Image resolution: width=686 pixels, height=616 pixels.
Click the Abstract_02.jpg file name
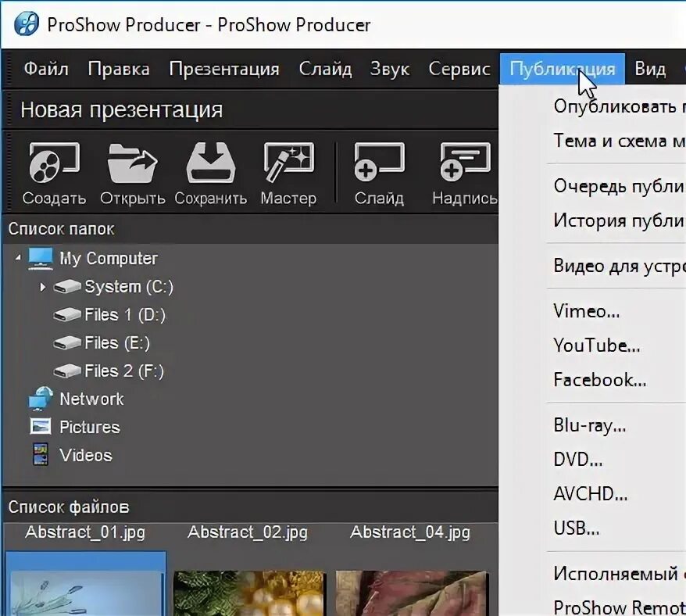click(248, 532)
